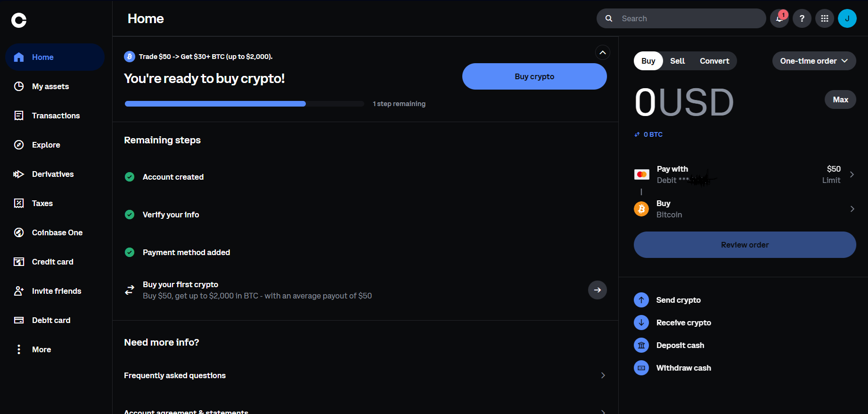Click the Search input field

pos(688,19)
